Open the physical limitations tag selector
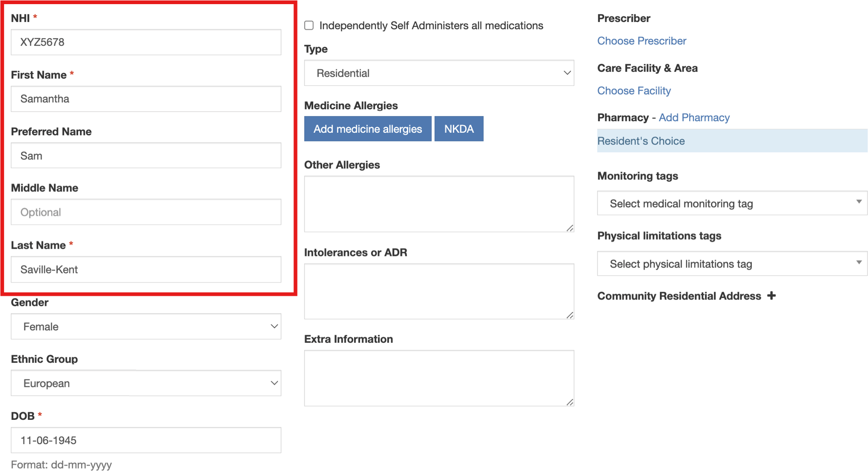Viewport: 868px width, 474px height. [730, 264]
